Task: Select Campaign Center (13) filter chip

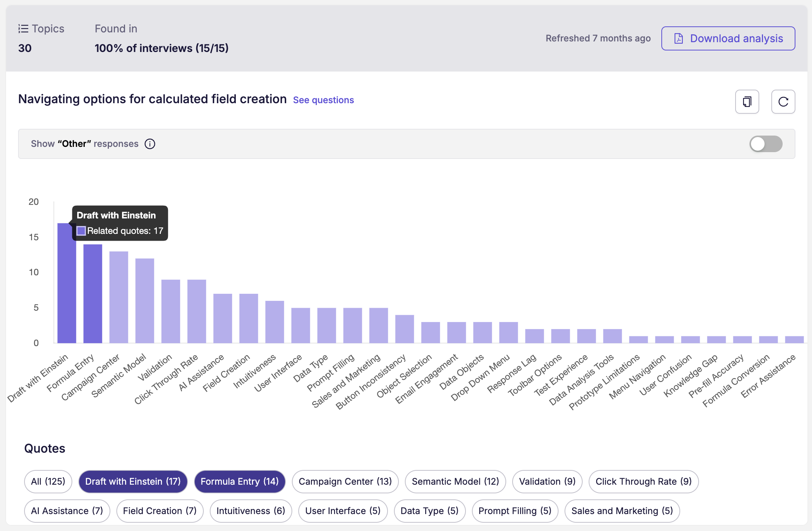Action: (x=345, y=481)
